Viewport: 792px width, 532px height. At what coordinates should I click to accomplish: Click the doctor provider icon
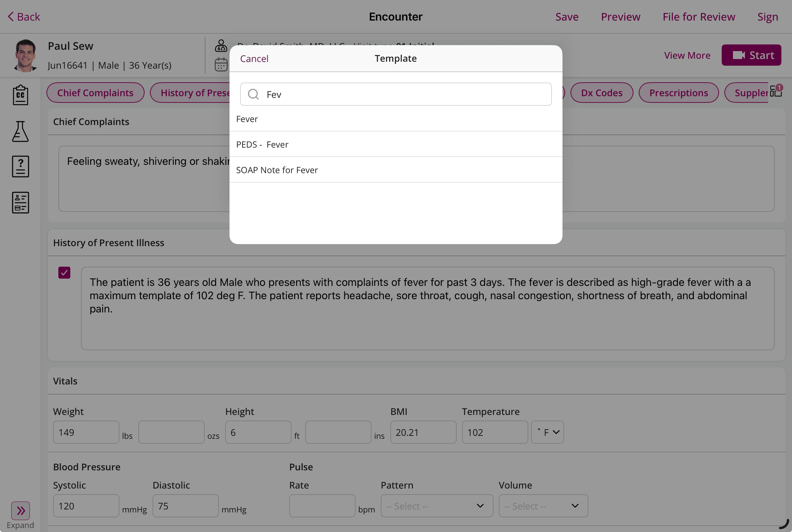(221, 45)
